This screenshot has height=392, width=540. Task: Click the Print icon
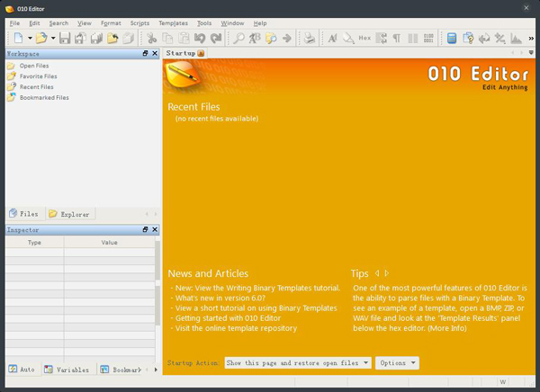310,38
